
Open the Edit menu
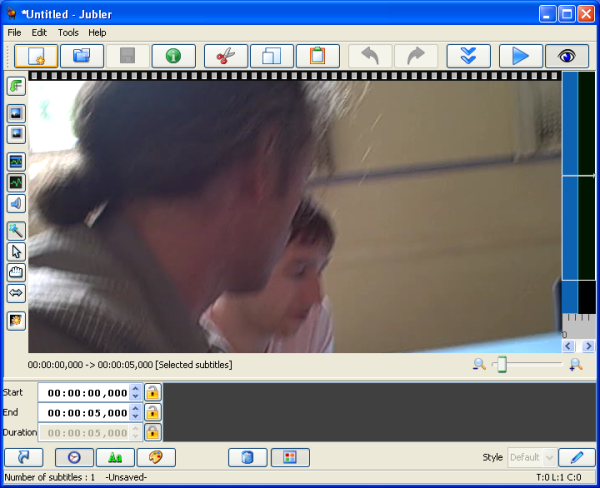pos(39,33)
